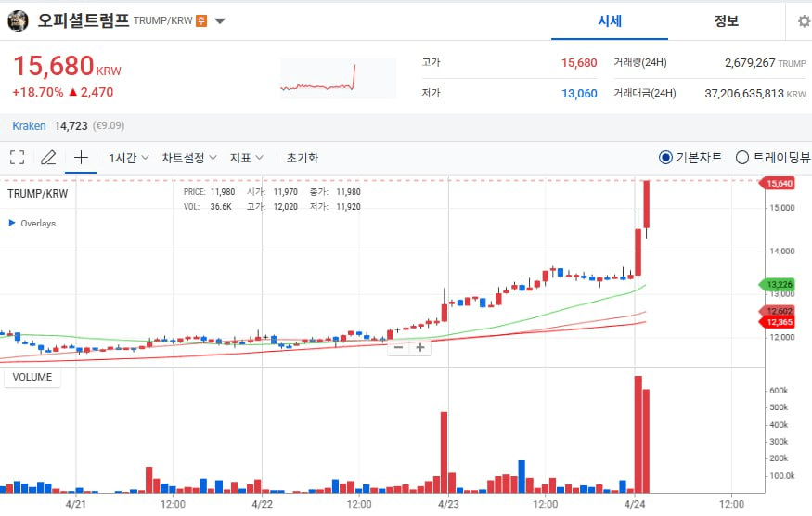This screenshot has width=812, height=516.
Task: Click the TRUMP coin avatar icon
Action: coord(19,20)
